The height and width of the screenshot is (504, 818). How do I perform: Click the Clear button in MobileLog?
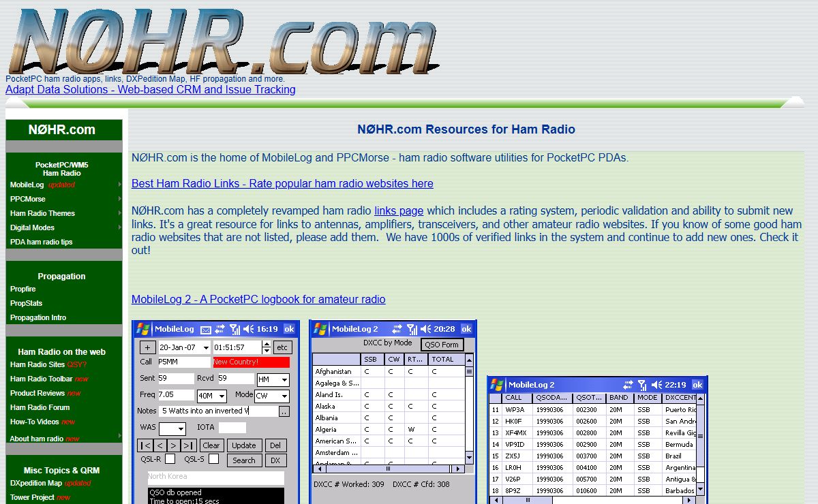point(211,445)
